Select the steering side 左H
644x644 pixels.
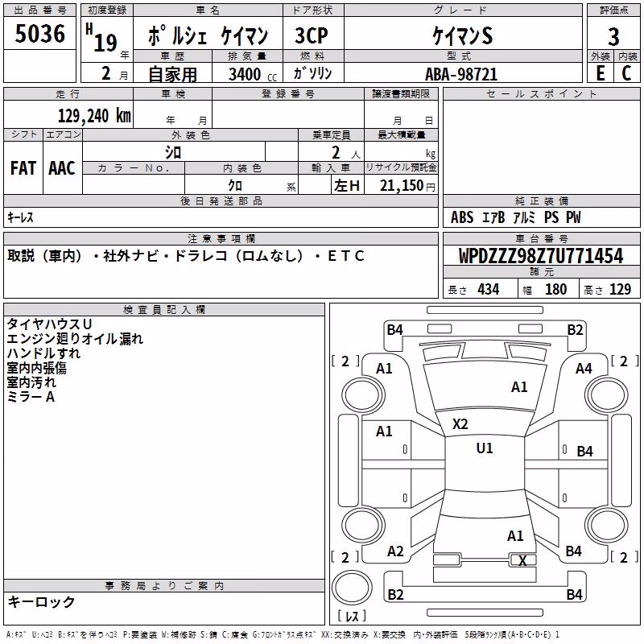[347, 185]
